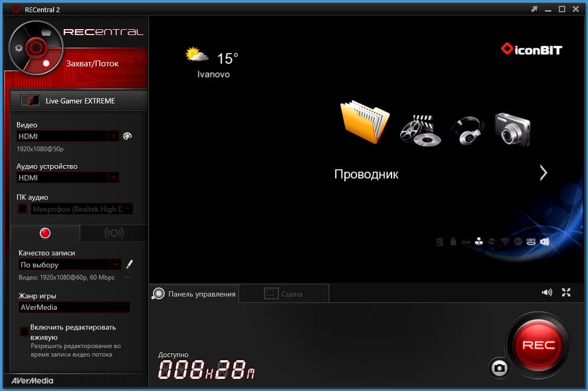588x391 pixels.
Task: Minimize the RECentral 2 window
Action: pyautogui.click(x=548, y=10)
